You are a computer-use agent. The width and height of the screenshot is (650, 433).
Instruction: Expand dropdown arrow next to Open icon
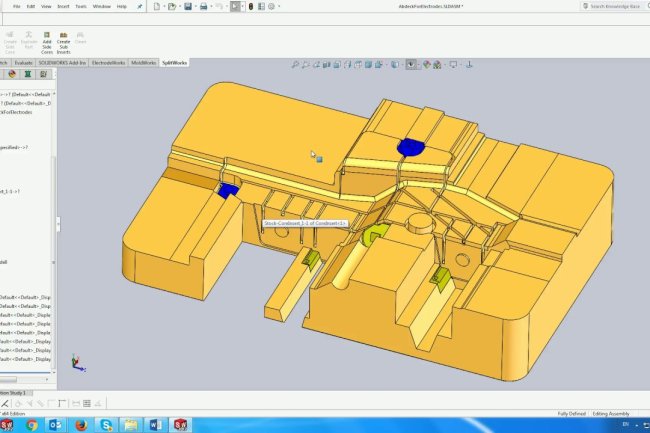(x=179, y=6)
